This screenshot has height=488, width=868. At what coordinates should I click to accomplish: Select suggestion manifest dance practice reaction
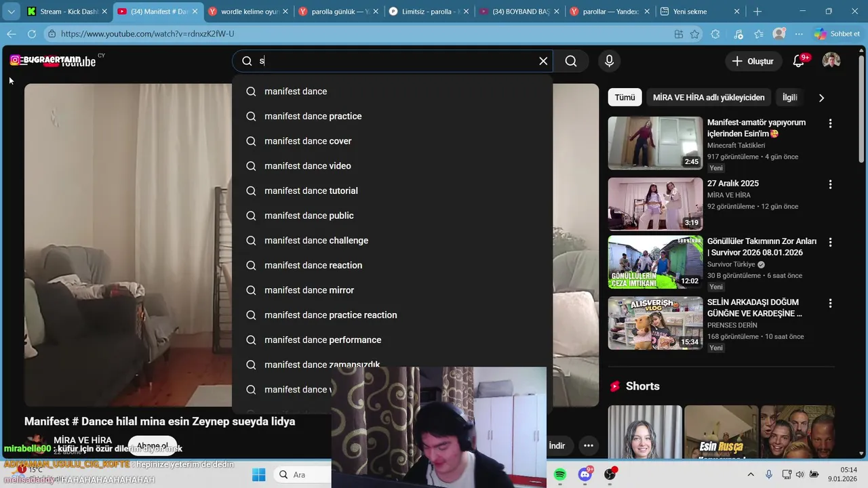point(393,315)
